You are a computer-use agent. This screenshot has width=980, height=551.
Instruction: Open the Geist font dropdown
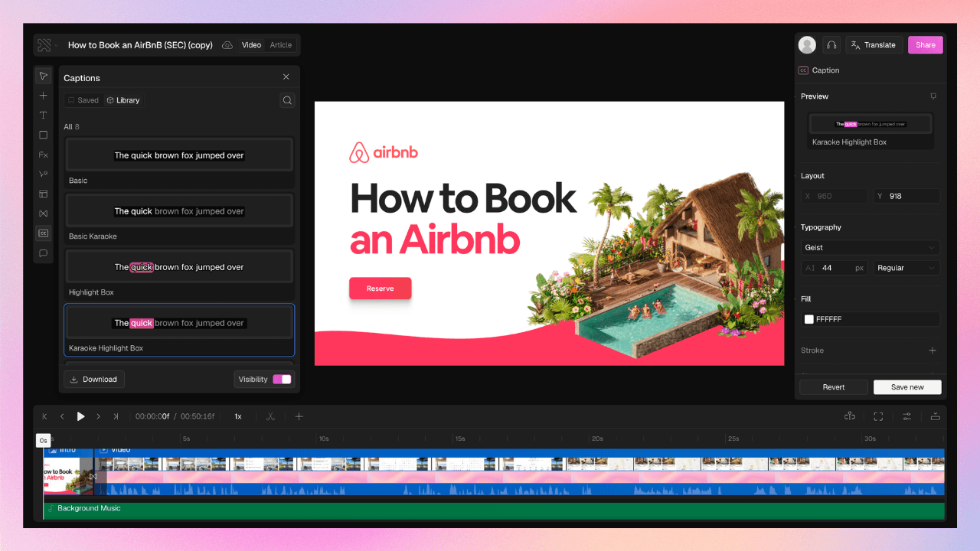[871, 248]
